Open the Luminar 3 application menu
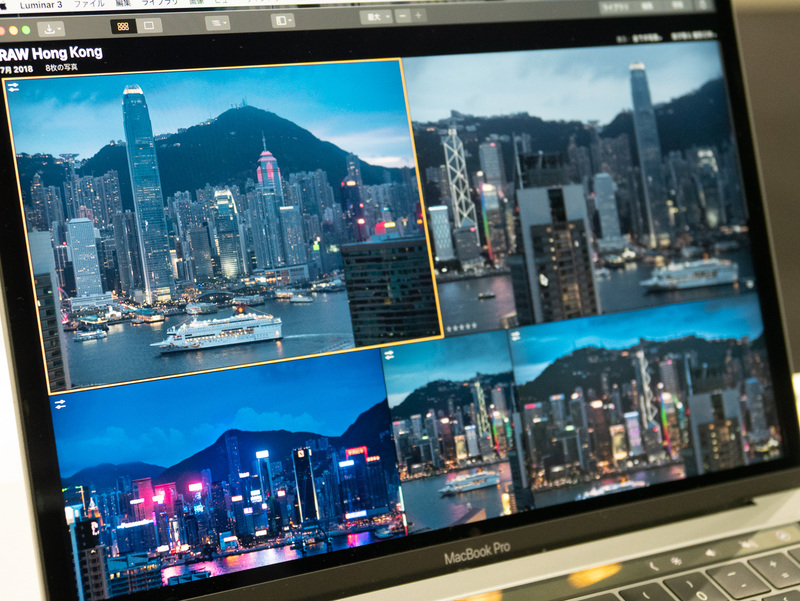 (41, 5)
